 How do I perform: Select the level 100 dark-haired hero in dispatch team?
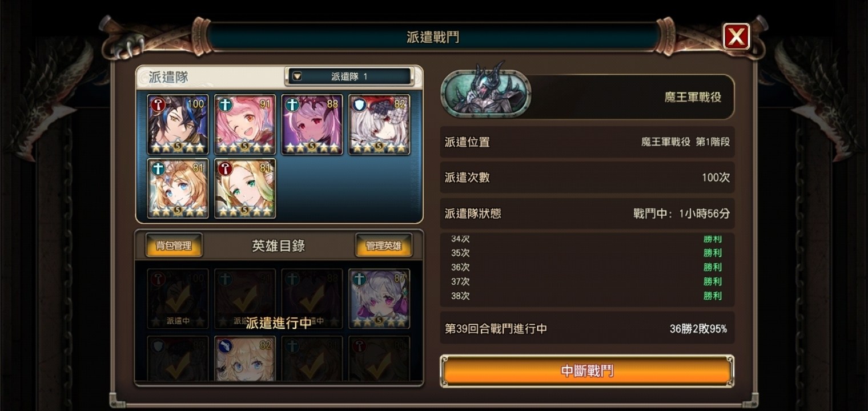pos(178,124)
